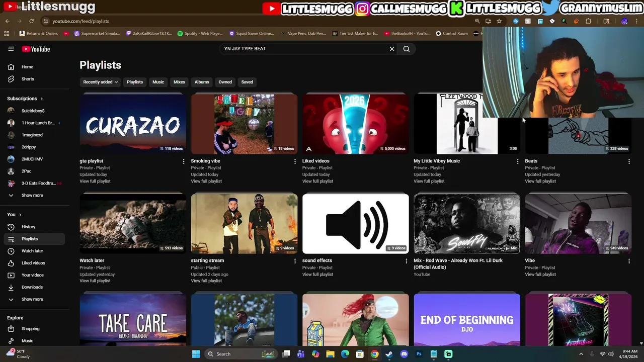Go back in the browser
The width and height of the screenshot is (644, 362).
(x=7, y=21)
